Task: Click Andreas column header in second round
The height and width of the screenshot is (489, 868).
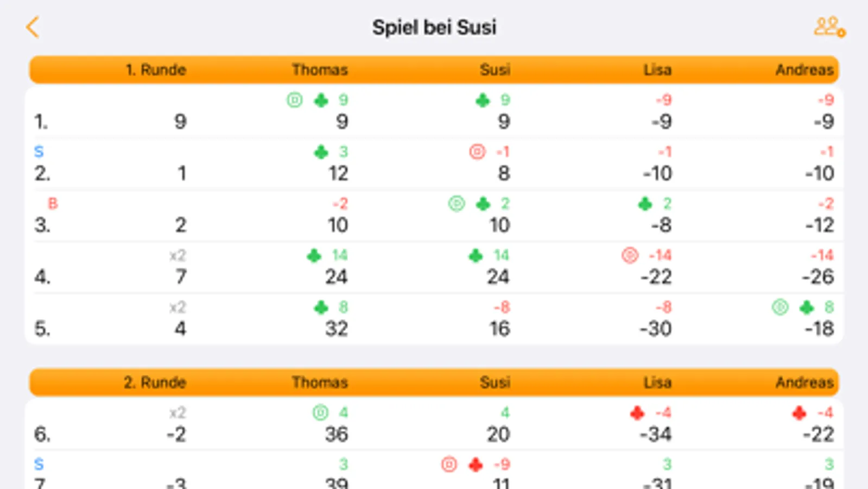Action: coord(804,382)
